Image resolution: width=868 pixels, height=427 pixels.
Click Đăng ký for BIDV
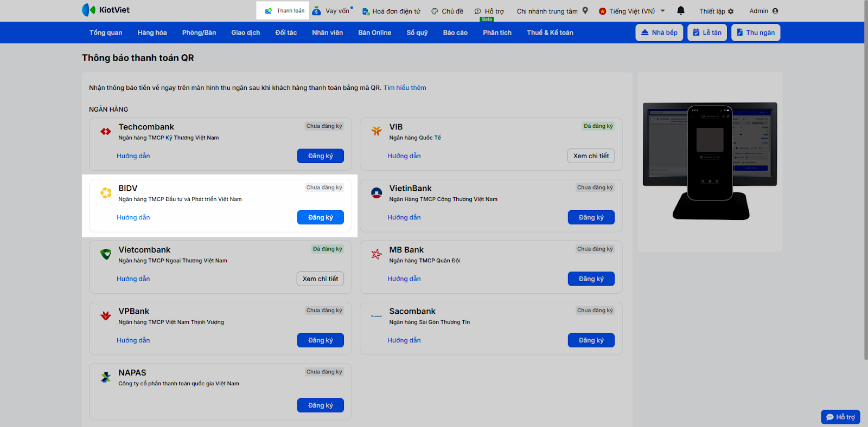[x=321, y=217]
